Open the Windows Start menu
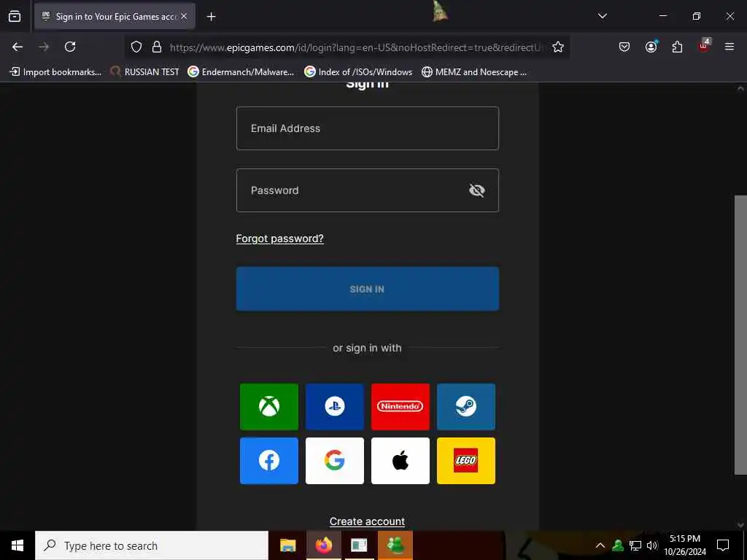This screenshot has width=747, height=560. click(18, 545)
